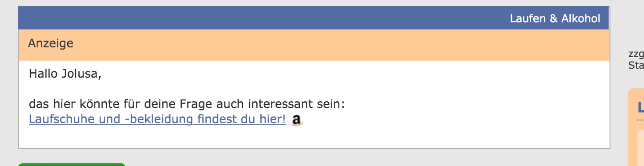Click the empty orange Anzeige bar area
Image resolution: width=644 pixels, height=166 pixels.
click(301, 45)
